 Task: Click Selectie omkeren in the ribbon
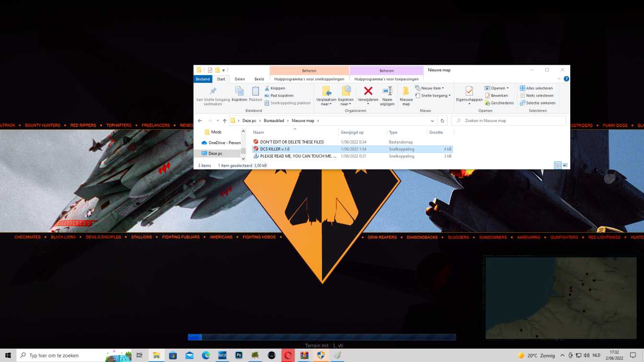click(x=537, y=103)
